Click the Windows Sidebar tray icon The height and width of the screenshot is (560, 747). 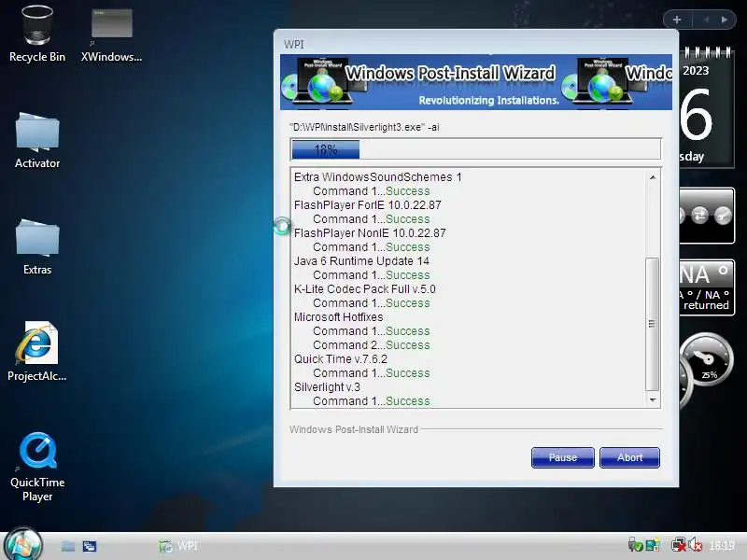[x=653, y=545]
